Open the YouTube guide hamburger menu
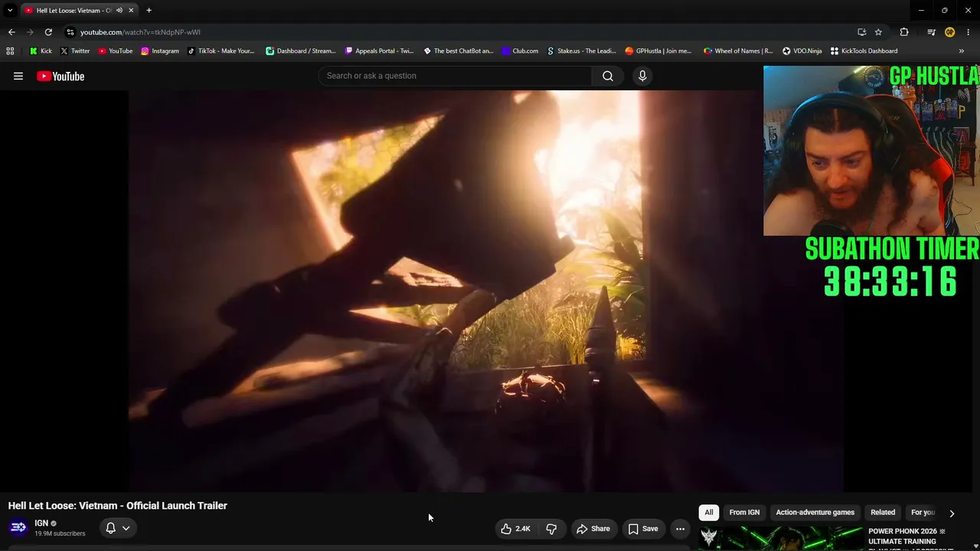The width and height of the screenshot is (980, 551). click(x=18, y=76)
